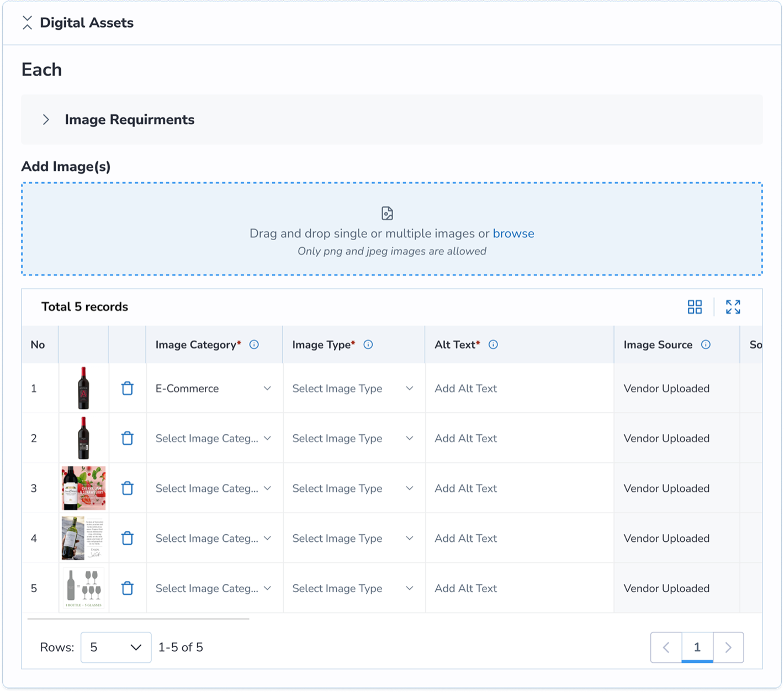Open Select Image Category dropdown in row 5
Image resolution: width=784 pixels, height=692 pixels.
click(214, 588)
